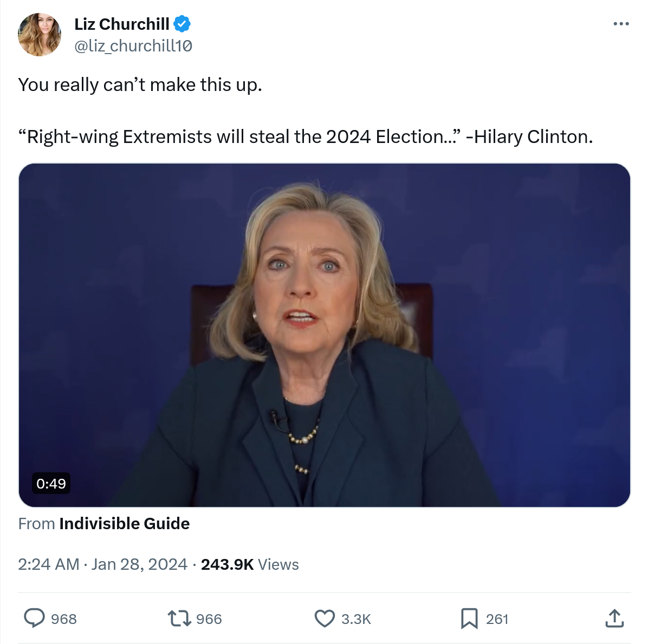This screenshot has width=648, height=644.
Task: View the 243.9K Views analytics
Action: pyautogui.click(x=250, y=564)
